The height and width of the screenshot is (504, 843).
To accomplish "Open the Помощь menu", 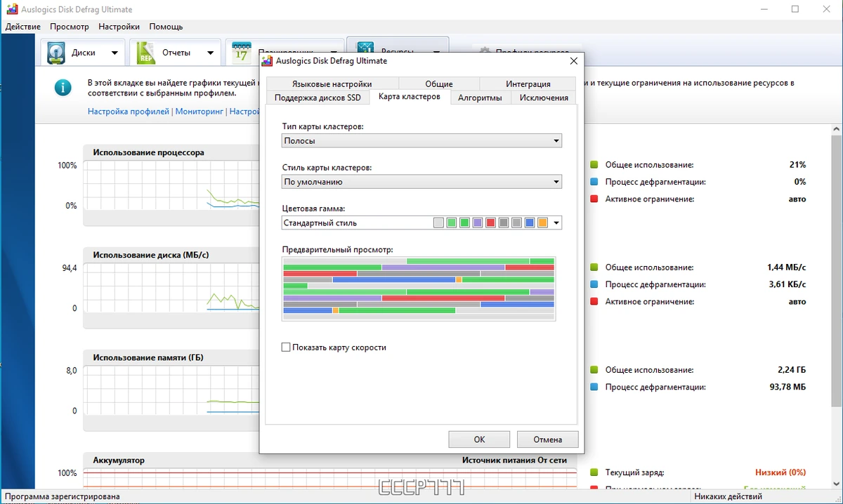I will coord(166,27).
